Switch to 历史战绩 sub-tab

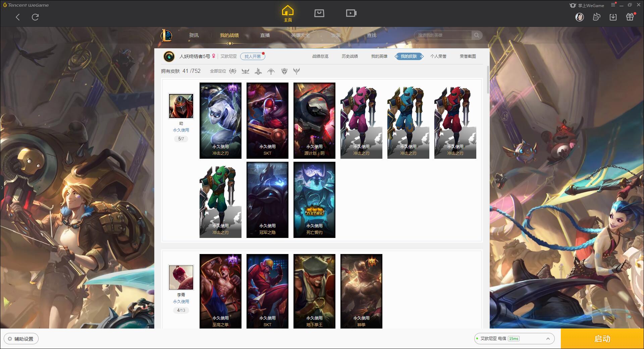click(350, 56)
